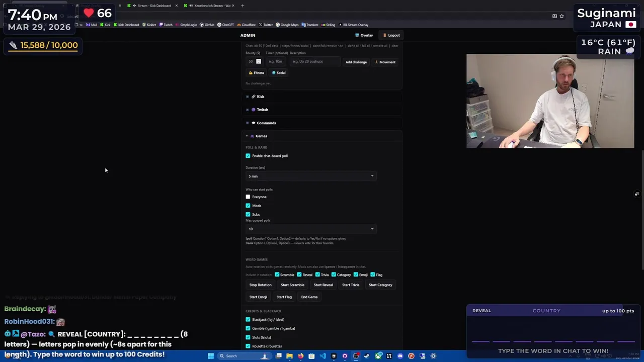Switch to OBS Studio in taskbar
This screenshot has height=362, width=644.
(x=356, y=356)
